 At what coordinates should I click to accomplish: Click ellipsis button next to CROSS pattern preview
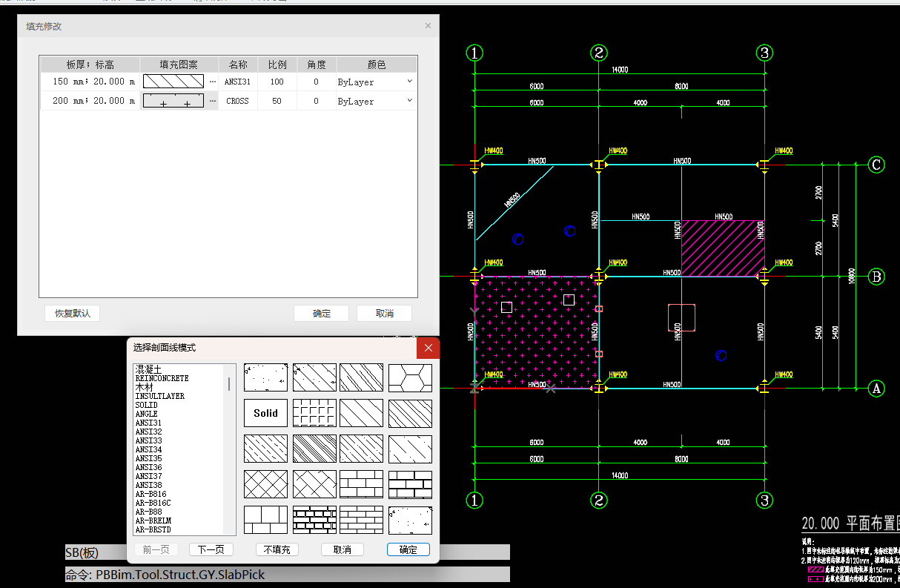point(213,101)
